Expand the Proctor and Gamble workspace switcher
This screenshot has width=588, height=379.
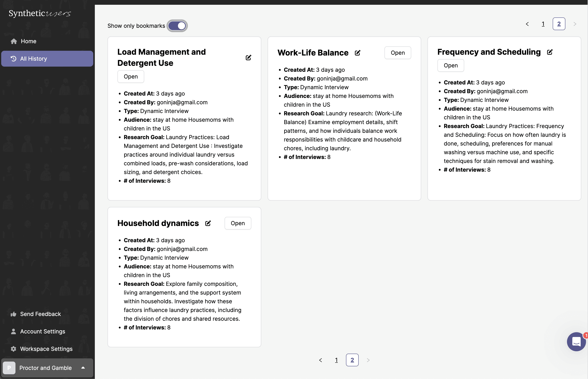pyautogui.click(x=83, y=368)
